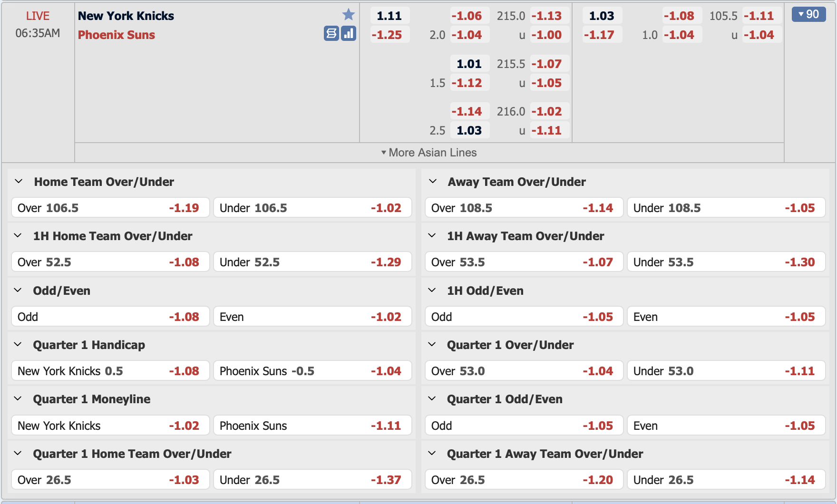Pick Over 52.5 first half home
This screenshot has width=837, height=504.
110,262
